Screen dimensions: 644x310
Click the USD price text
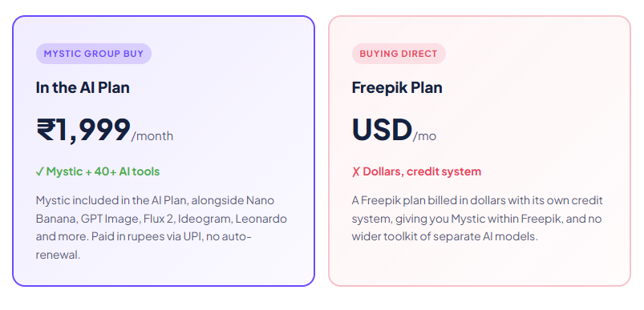click(x=382, y=130)
